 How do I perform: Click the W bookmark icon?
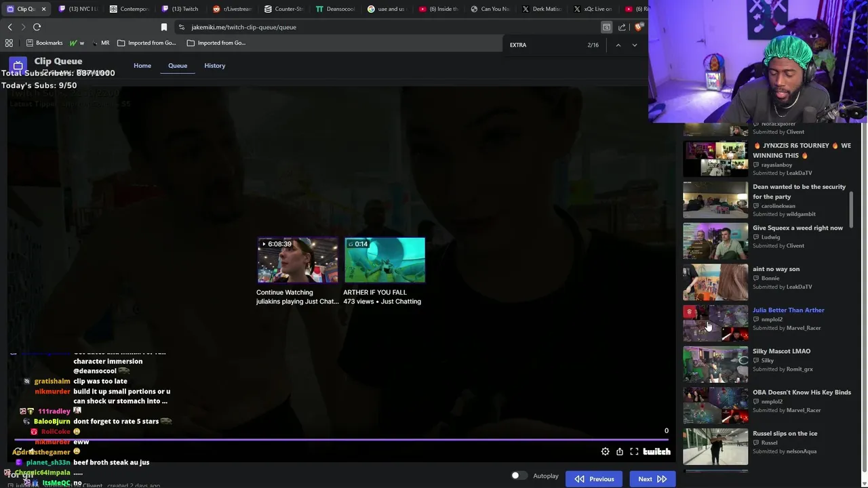tap(75, 43)
